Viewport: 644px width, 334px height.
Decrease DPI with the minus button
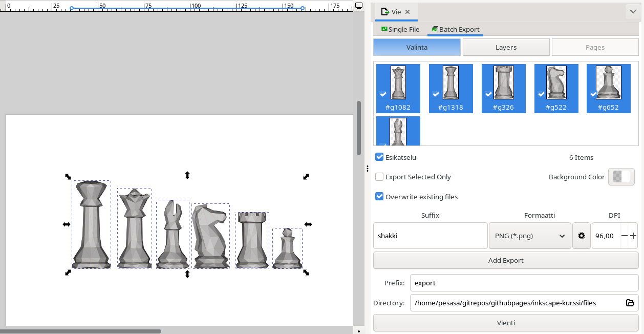[x=624, y=236]
